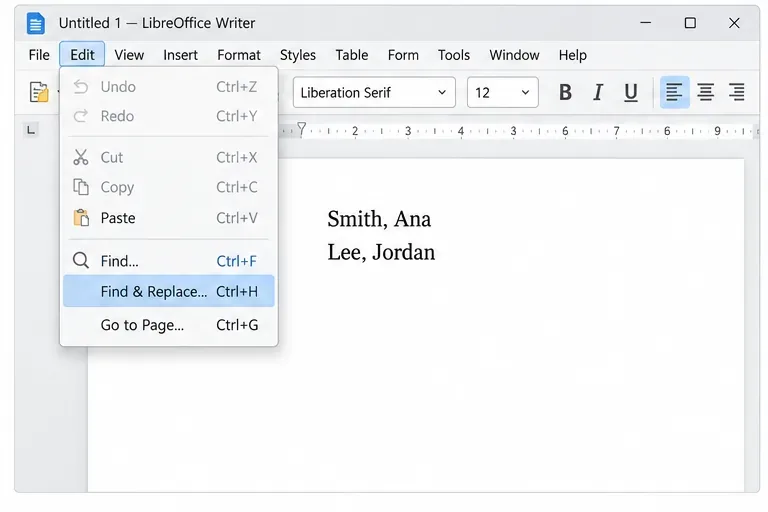The width and height of the screenshot is (768, 512).
Task: Click the Copy pages icon in menu
Action: click(81, 187)
